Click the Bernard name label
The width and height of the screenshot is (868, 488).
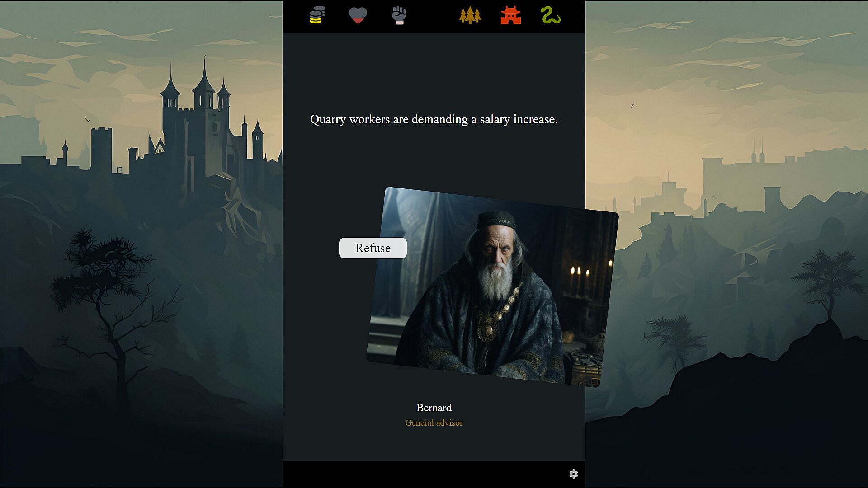[434, 408]
